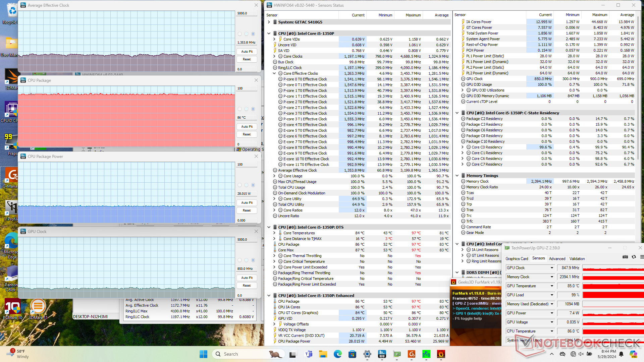644x362 pixels.
Task: Switch to Advanced tab in GPU-Z
Action: [557, 259]
